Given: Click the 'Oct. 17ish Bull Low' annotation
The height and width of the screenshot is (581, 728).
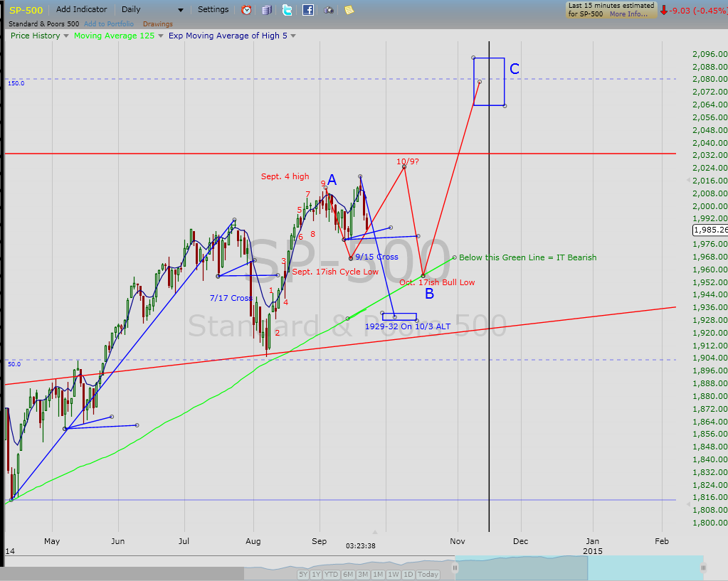Looking at the screenshot, I should (x=437, y=282).
